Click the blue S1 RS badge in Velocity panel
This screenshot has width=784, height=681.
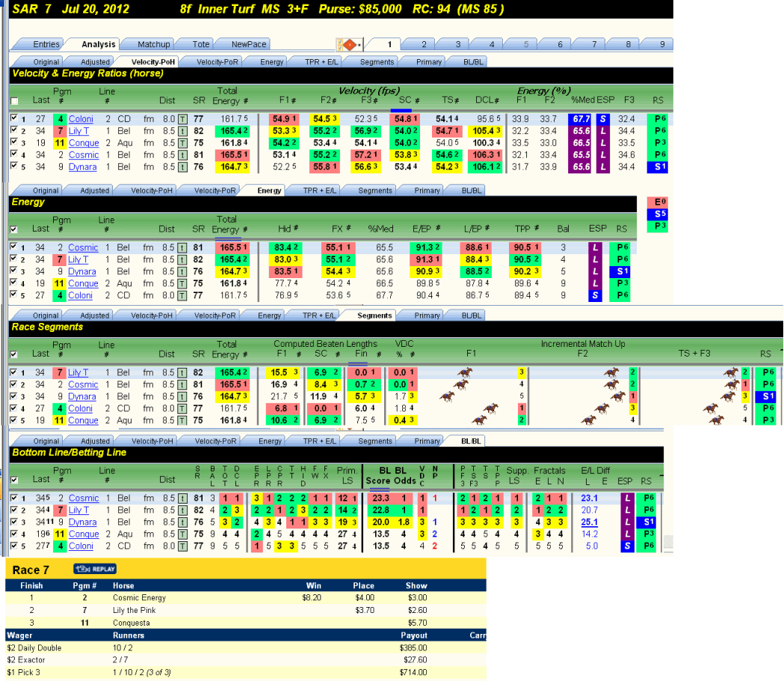click(657, 167)
